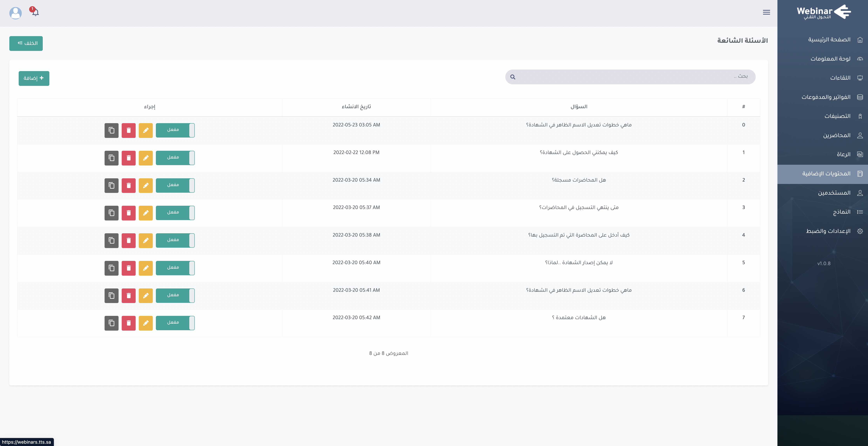
Task: Click the search magnifier icon
Action: tap(513, 77)
